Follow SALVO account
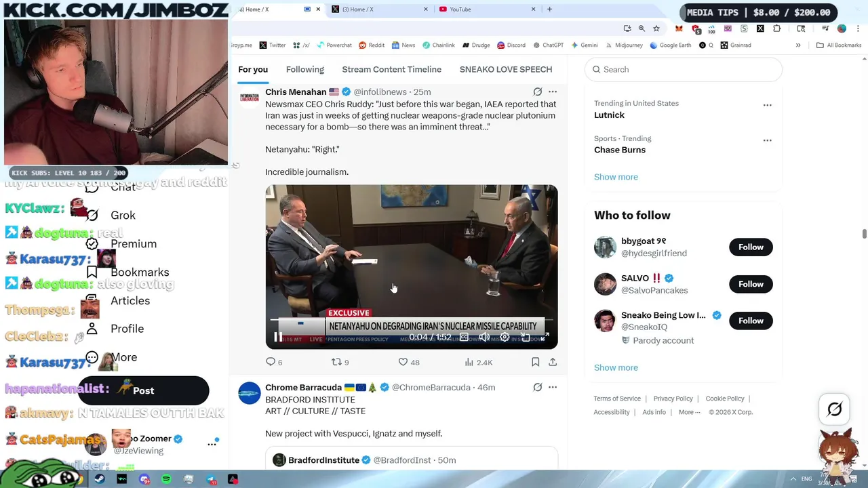Image resolution: width=868 pixels, height=488 pixels. (x=751, y=284)
